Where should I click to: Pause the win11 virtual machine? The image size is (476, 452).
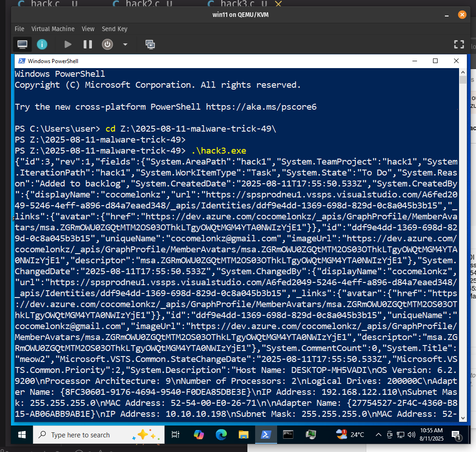pos(88,45)
